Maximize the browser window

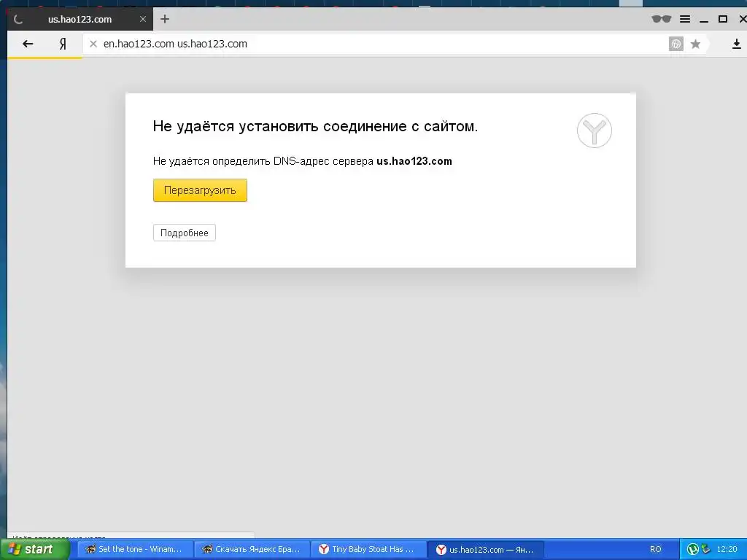pos(723,19)
